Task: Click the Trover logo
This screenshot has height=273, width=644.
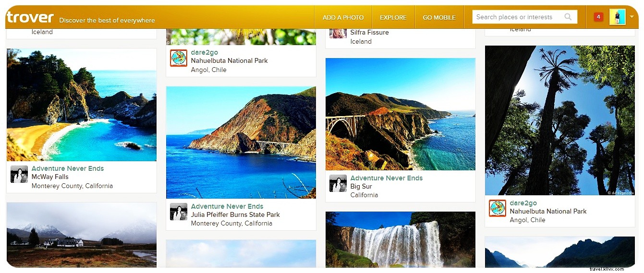Action: click(x=30, y=18)
